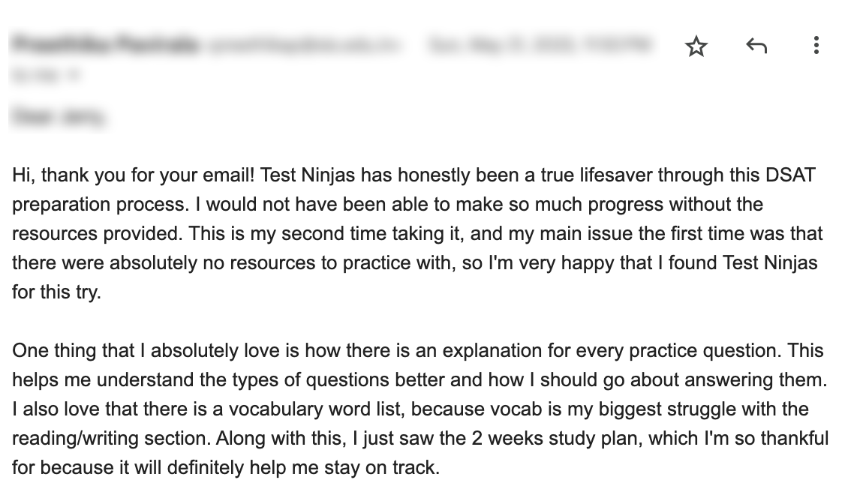Reply to the email using arrow icon

(x=756, y=46)
